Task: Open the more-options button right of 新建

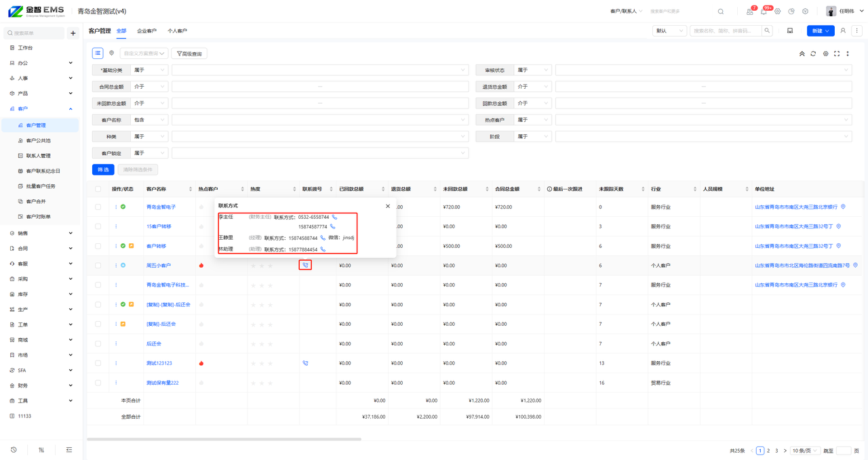Action: pos(857,30)
